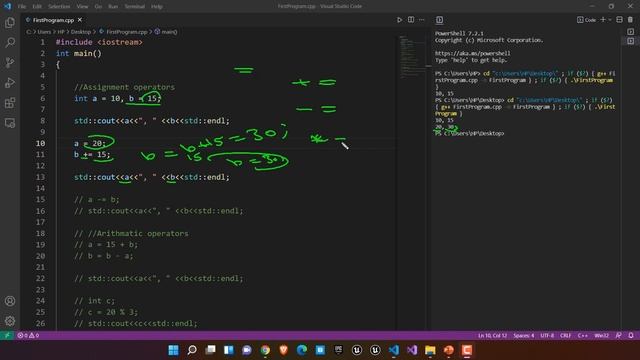Open the launch profile dropdown arrow
Viewport: 640px width, 360px height.
610,20
